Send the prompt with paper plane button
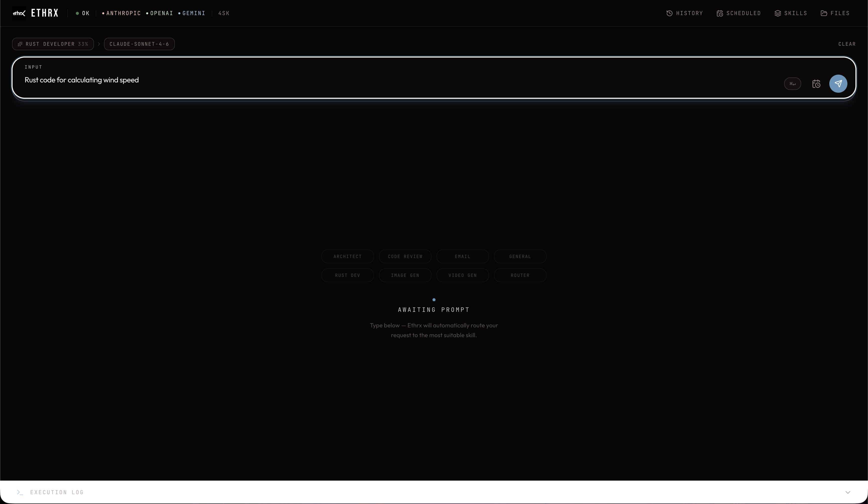 coord(838,84)
